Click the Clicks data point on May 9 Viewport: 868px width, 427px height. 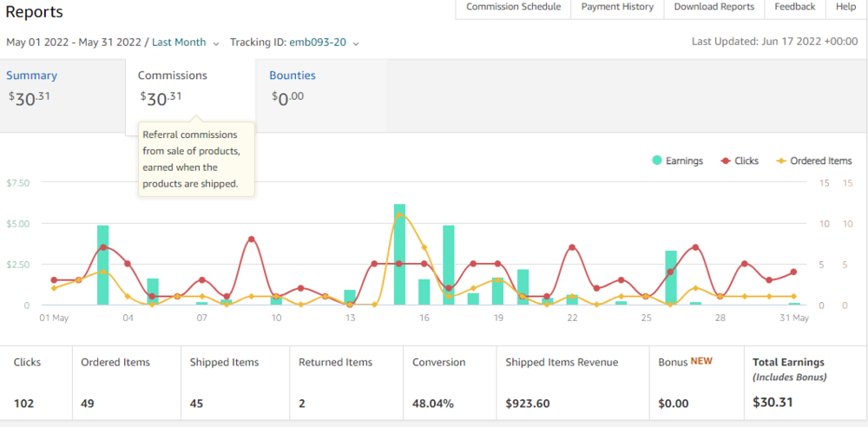pos(252,240)
